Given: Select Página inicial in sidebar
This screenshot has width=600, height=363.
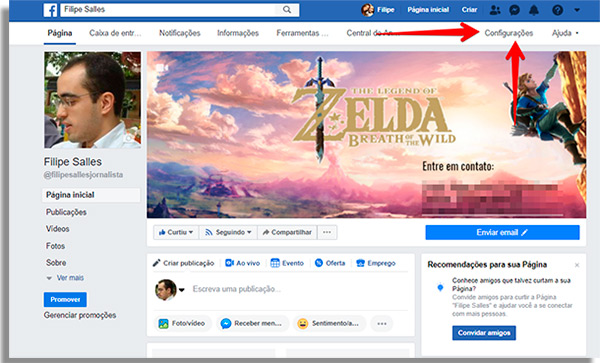Looking at the screenshot, I should tap(91, 195).
